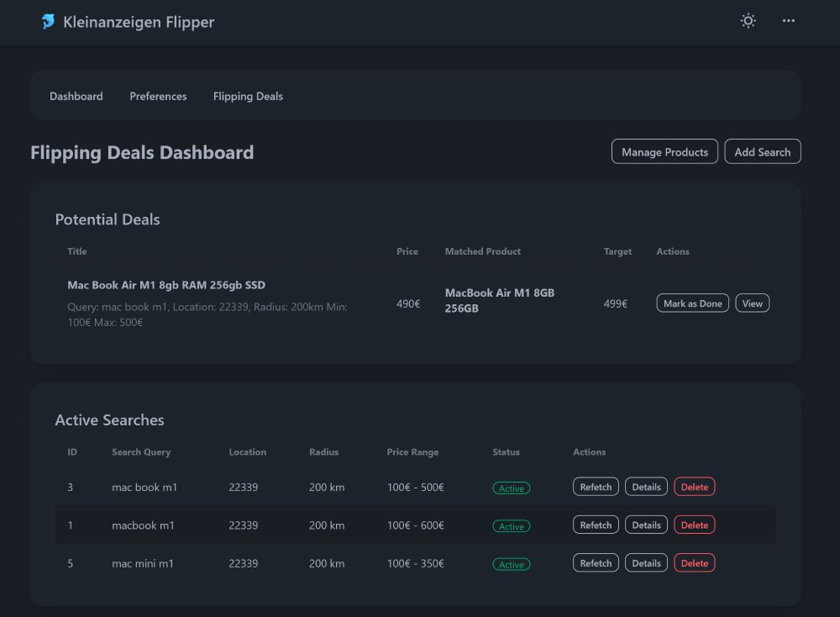Click the ID column header
The height and width of the screenshot is (617, 840).
pos(71,452)
